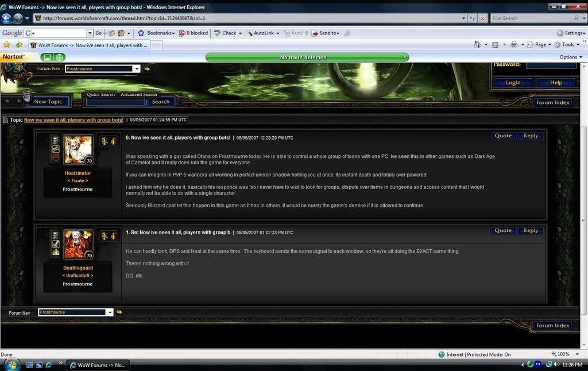The image size is (588, 371).
Task: Click the forum Search button
Action: tap(161, 102)
